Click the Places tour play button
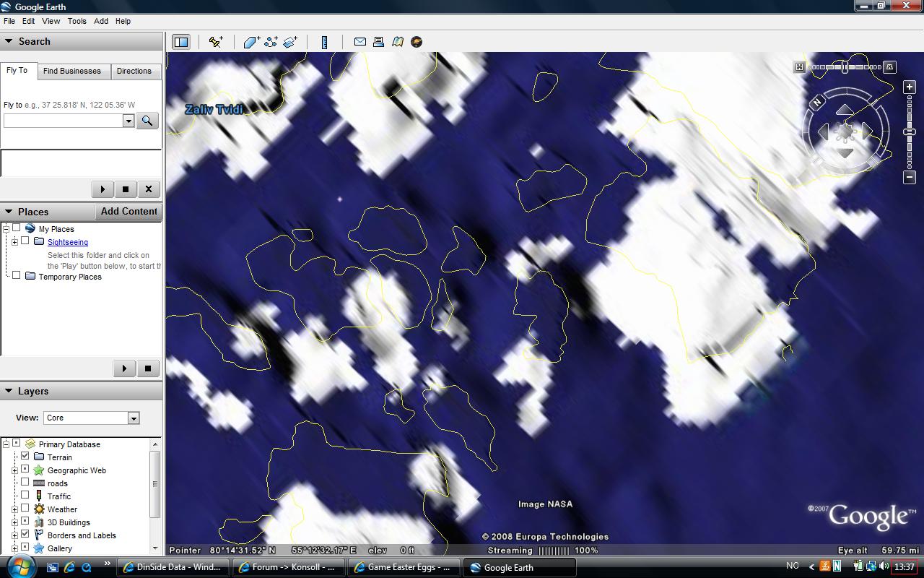This screenshot has width=924, height=578. click(x=125, y=368)
